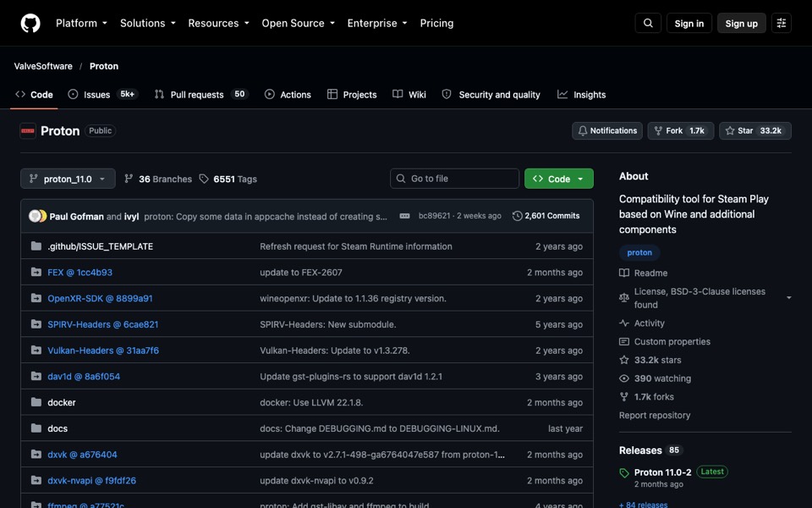Click the docs folder icon

click(x=36, y=428)
